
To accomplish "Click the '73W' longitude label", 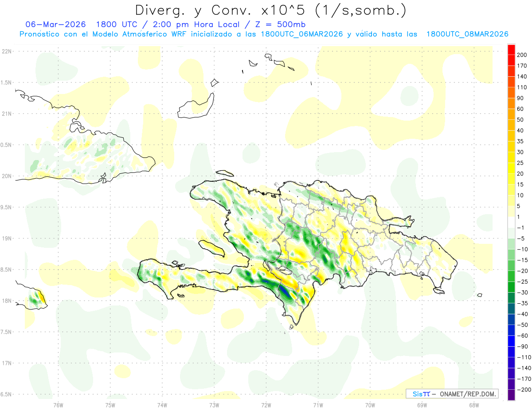I will tap(214, 404).
